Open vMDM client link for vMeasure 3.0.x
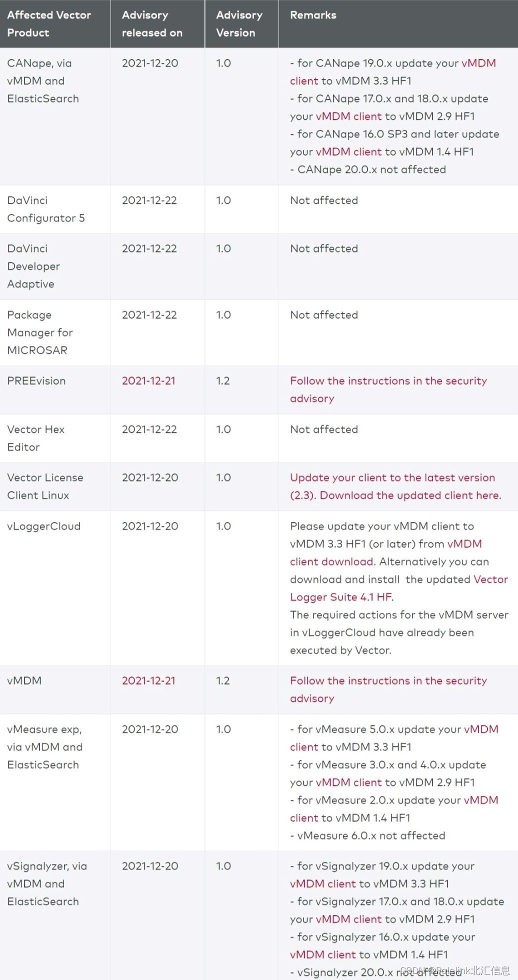Image resolution: width=518 pixels, height=980 pixels. click(349, 782)
